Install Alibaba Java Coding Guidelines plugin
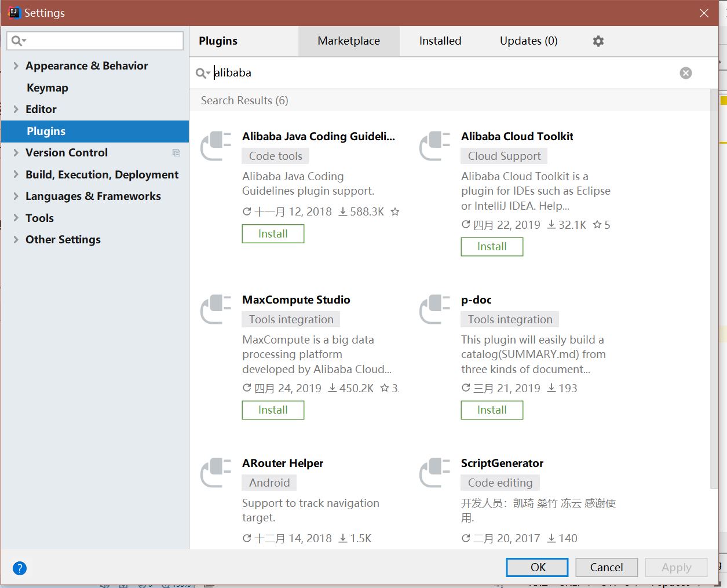The image size is (727, 588). point(273,234)
